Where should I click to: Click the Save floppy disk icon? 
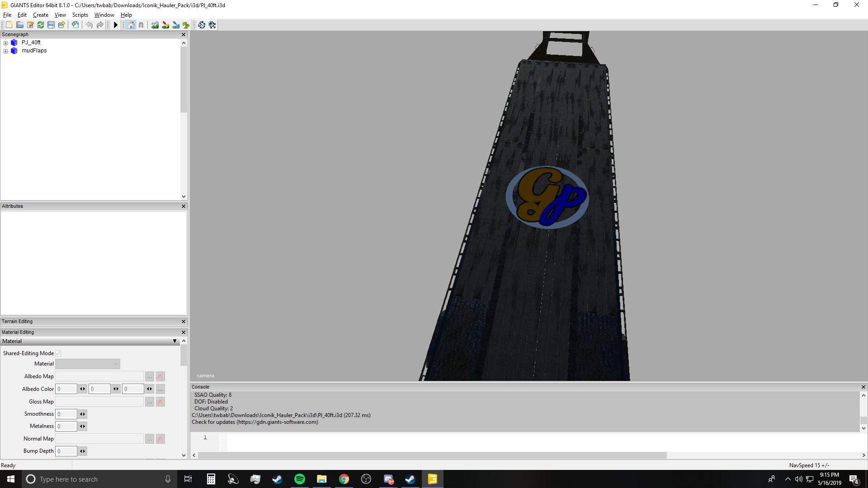tap(51, 25)
